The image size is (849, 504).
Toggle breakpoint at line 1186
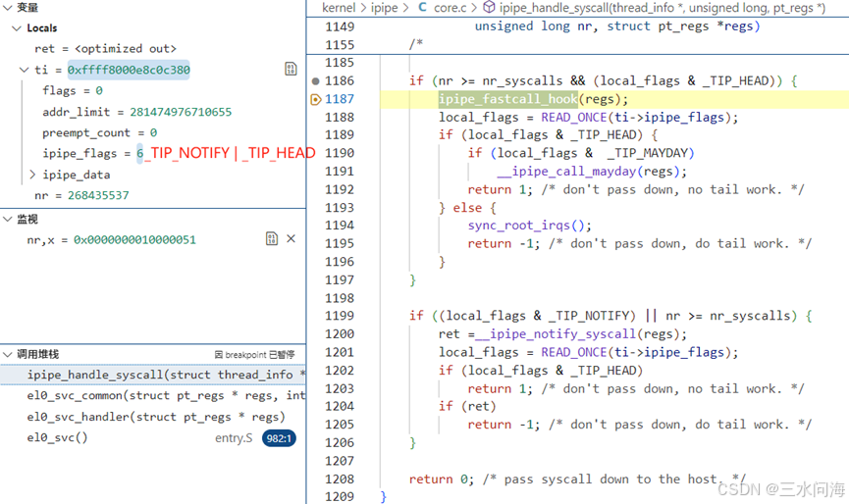316,81
